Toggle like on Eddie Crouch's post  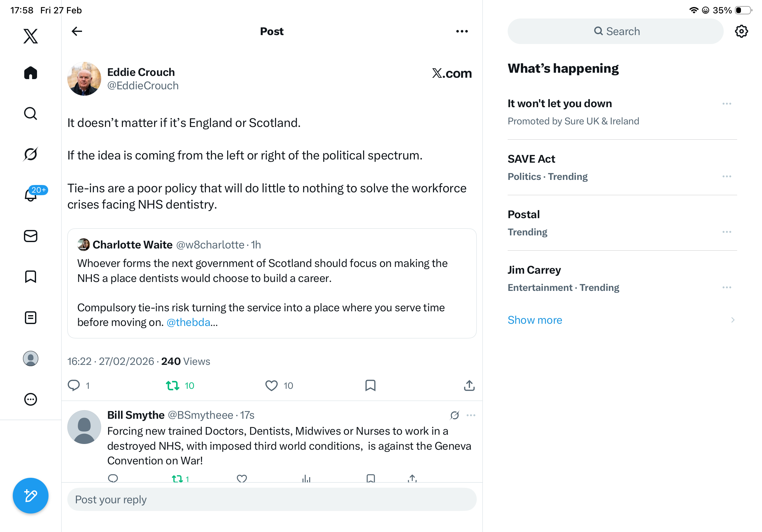click(272, 385)
